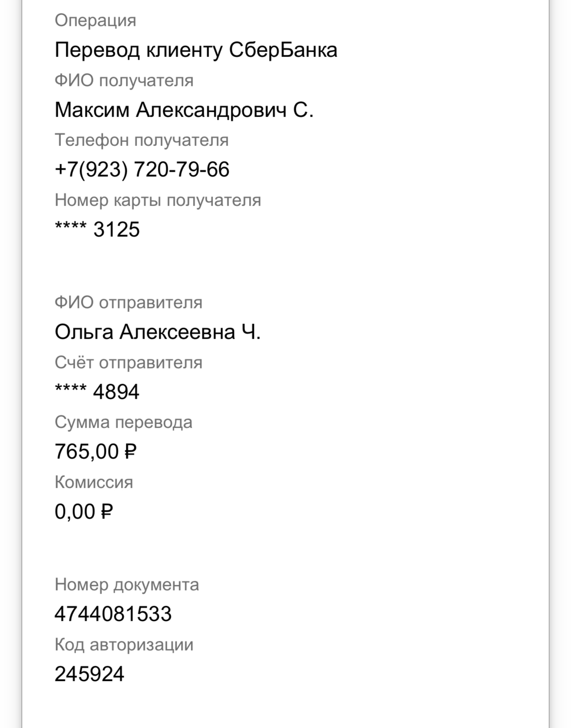Viewport: 571px width, 728px height.
Task: Click the 'Номер карты получателя' label
Action: 158,201
